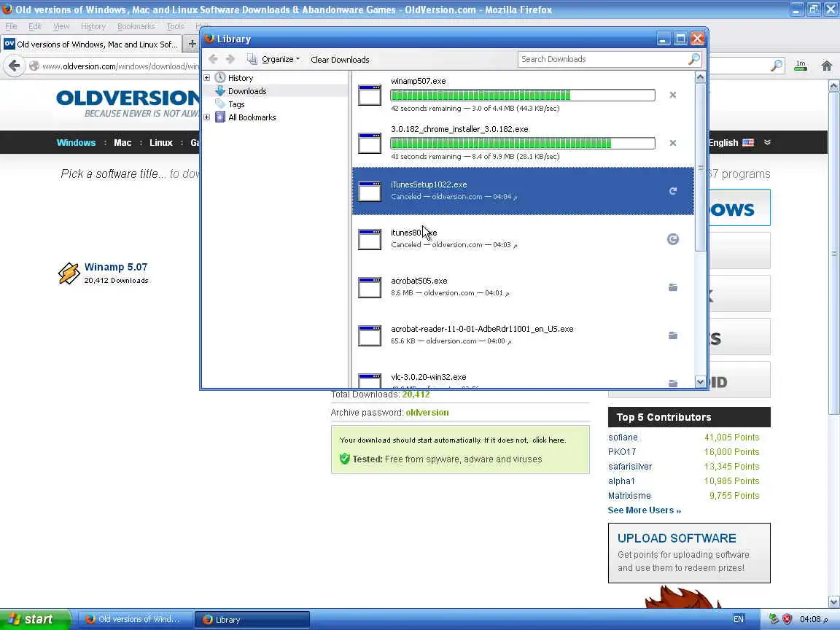
Task: Cancel the chrome_installer download
Action: pos(673,143)
